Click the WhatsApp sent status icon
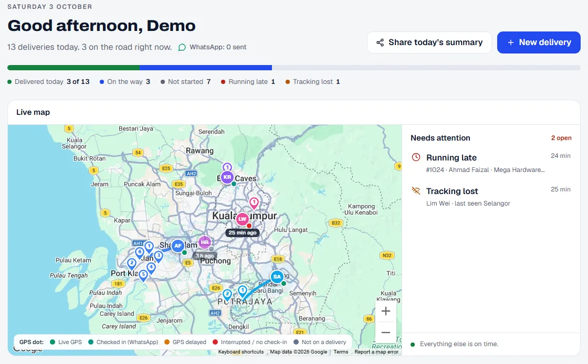 pyautogui.click(x=182, y=47)
